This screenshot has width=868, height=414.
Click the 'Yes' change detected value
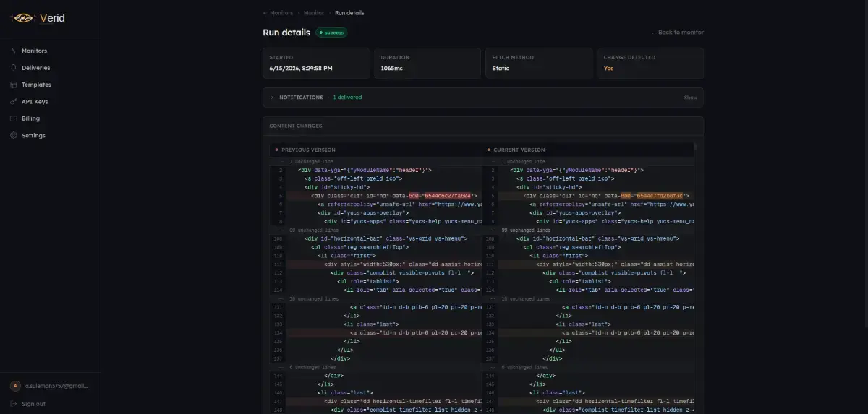(608, 69)
